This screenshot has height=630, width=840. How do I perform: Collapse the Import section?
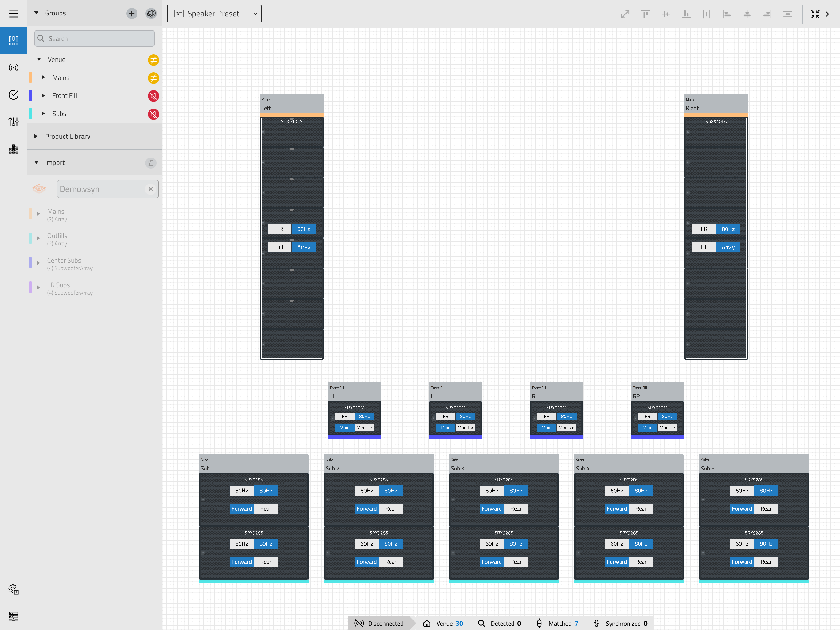37,162
